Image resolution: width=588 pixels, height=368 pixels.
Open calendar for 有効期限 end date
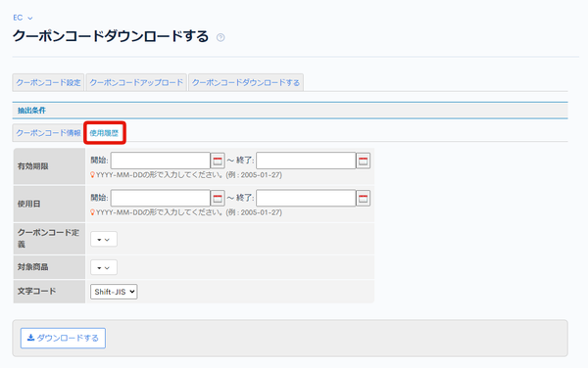point(363,161)
